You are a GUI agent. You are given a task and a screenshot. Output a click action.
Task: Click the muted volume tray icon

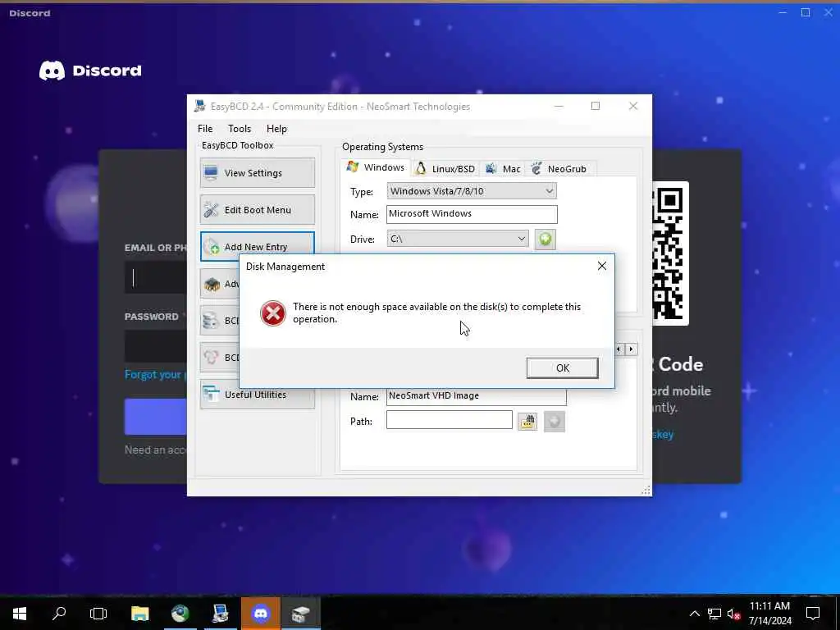pyautogui.click(x=734, y=614)
